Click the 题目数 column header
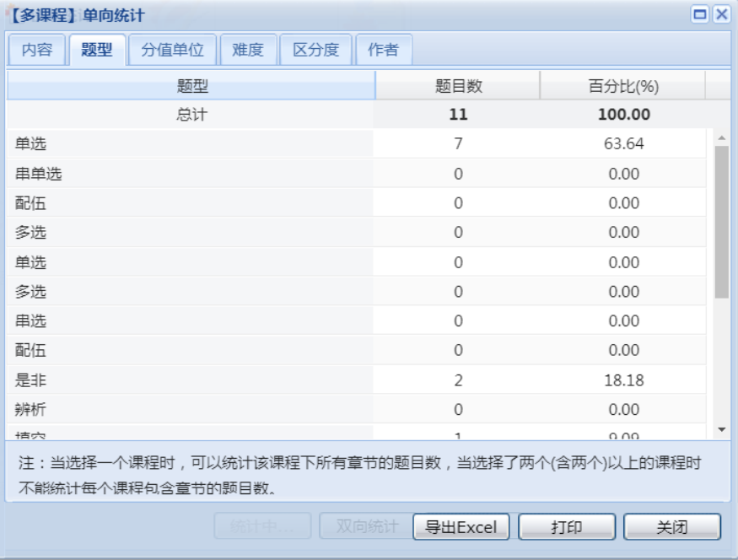 click(458, 86)
